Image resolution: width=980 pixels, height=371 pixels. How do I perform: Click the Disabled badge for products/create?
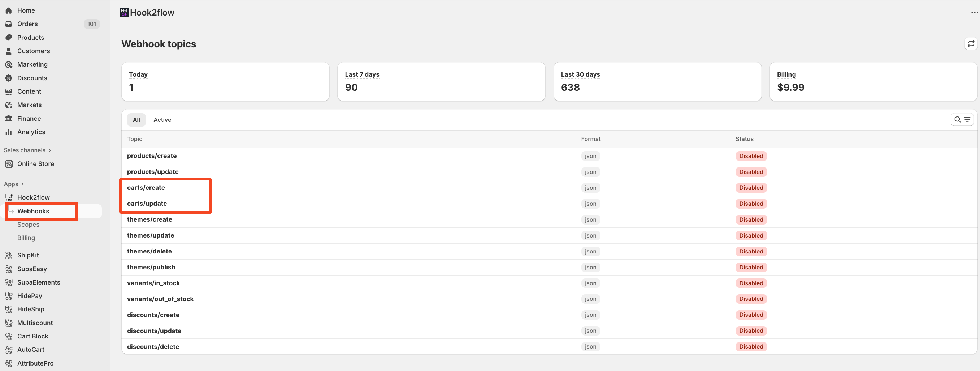pos(751,156)
